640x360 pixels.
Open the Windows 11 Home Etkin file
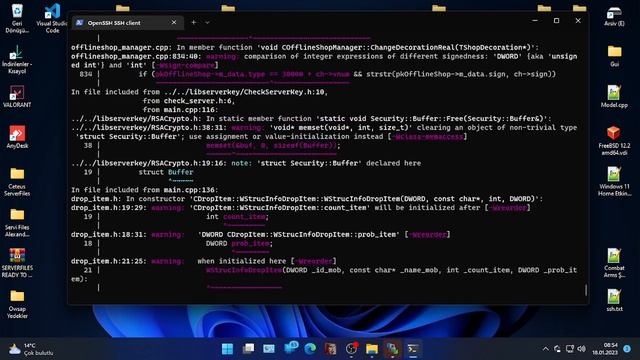(614, 182)
